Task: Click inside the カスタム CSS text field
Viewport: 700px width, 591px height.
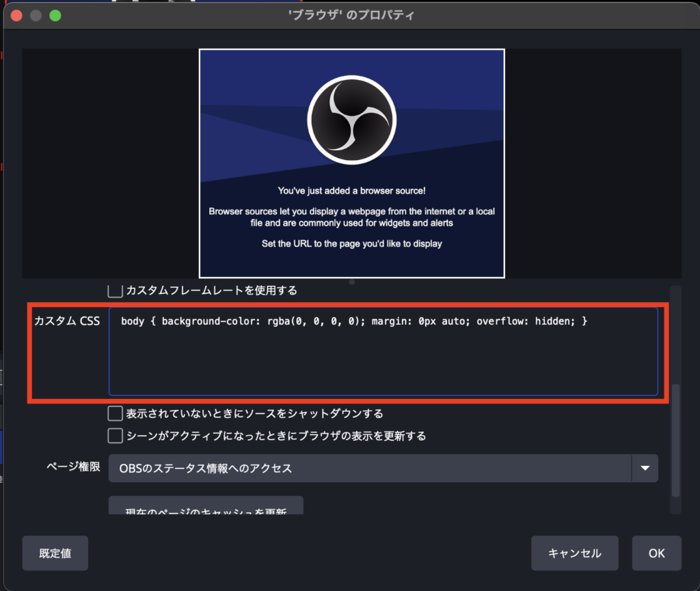Action: 383,351
